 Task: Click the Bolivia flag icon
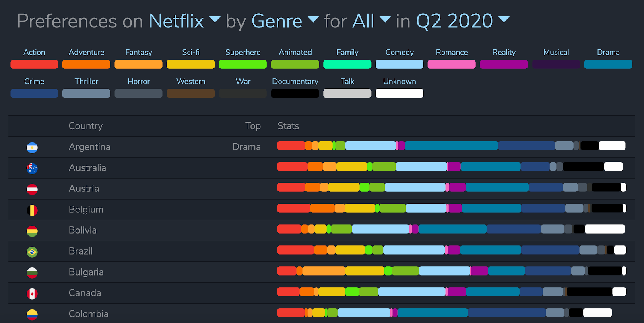tap(32, 231)
